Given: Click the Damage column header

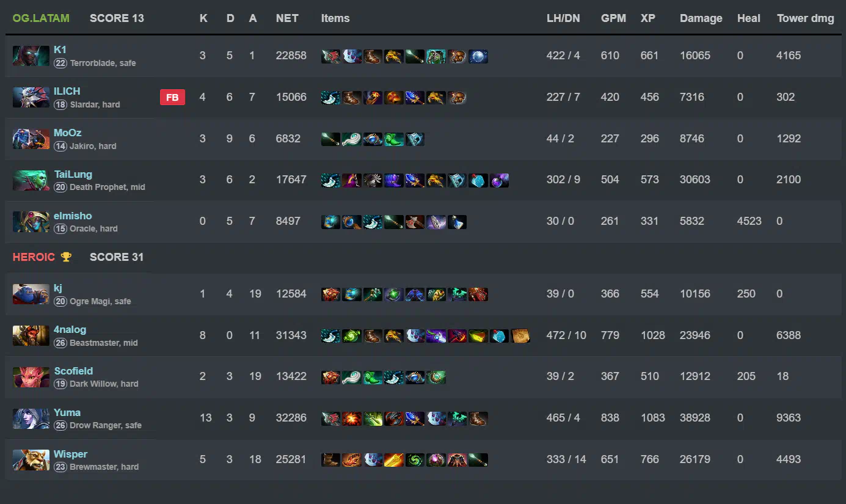Looking at the screenshot, I should coord(701,18).
